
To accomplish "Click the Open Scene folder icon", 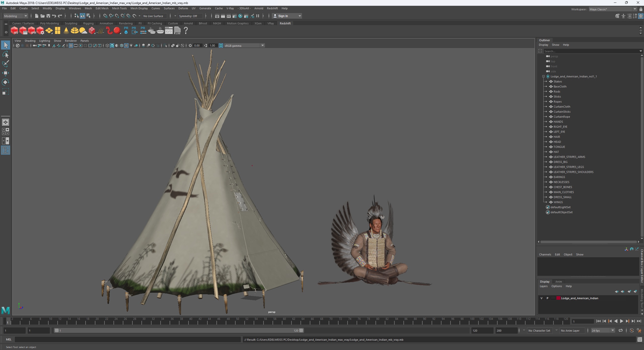I will (43, 16).
